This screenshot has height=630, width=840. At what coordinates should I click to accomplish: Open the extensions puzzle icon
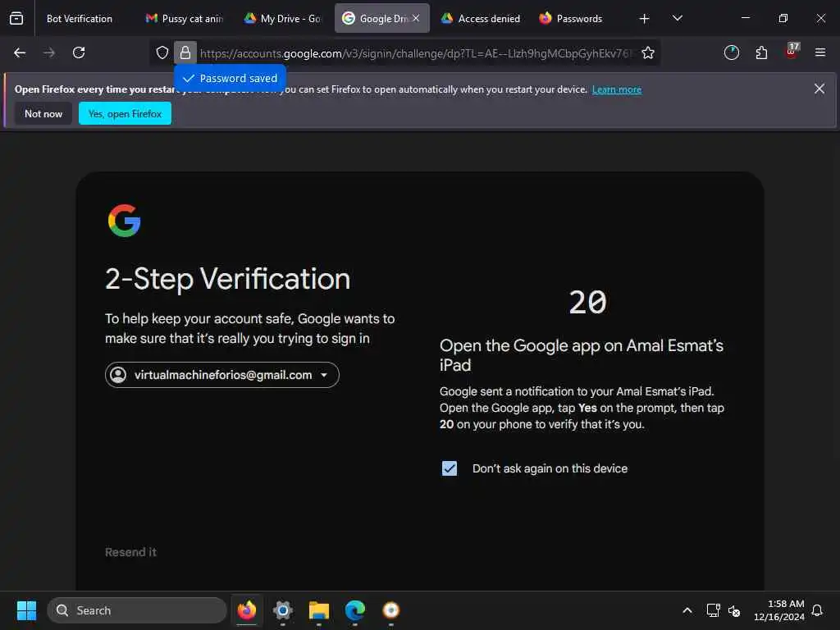[x=761, y=52]
